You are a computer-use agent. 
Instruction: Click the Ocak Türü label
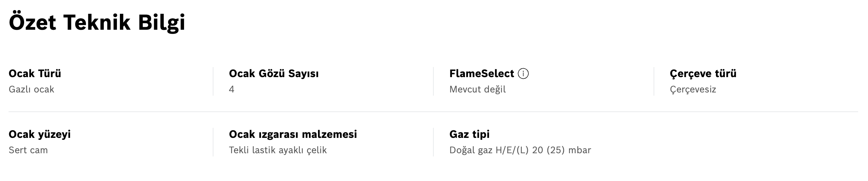35,73
